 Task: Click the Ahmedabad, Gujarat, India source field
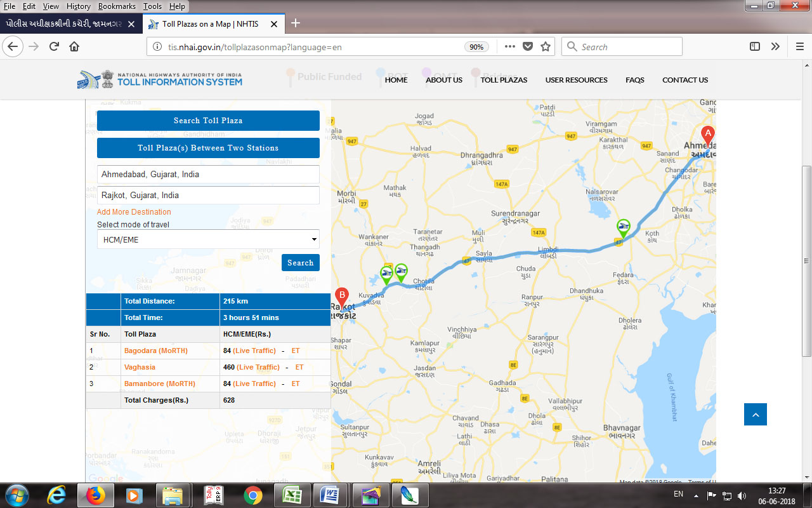click(208, 174)
